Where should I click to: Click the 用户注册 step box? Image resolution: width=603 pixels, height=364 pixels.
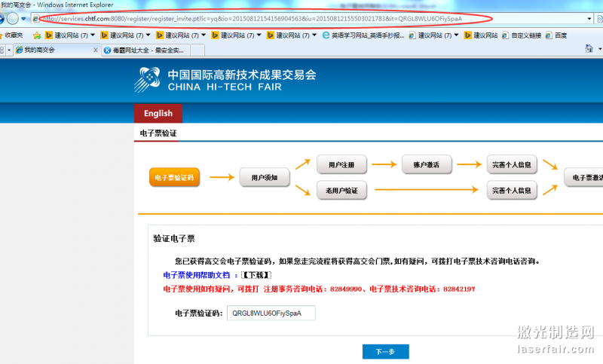point(341,164)
